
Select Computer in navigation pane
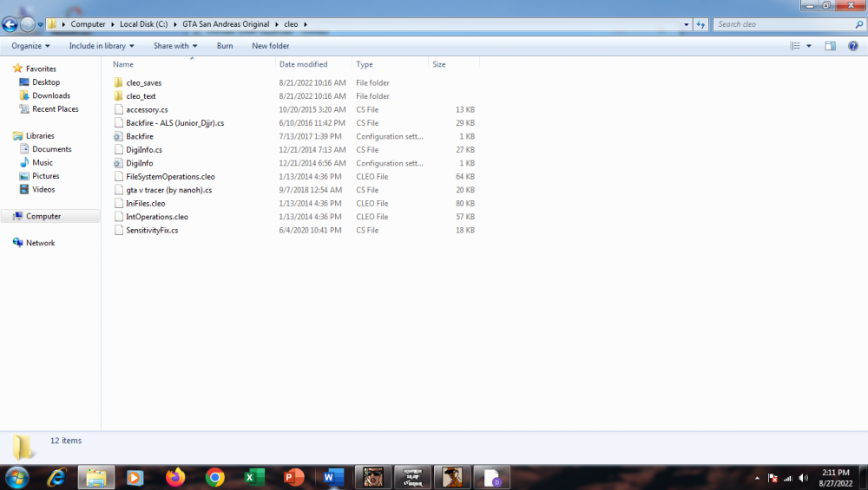[43, 216]
